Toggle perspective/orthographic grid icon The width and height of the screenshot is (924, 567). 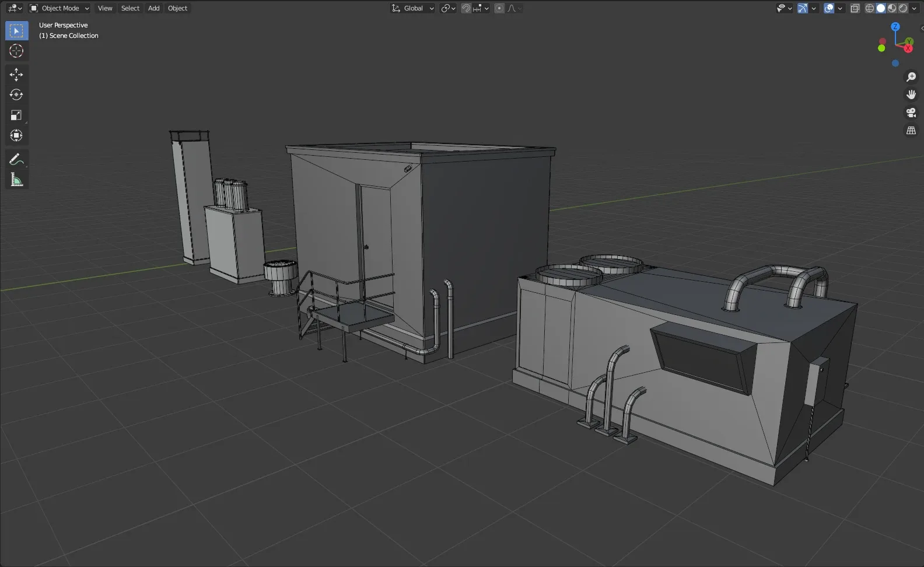tap(911, 131)
